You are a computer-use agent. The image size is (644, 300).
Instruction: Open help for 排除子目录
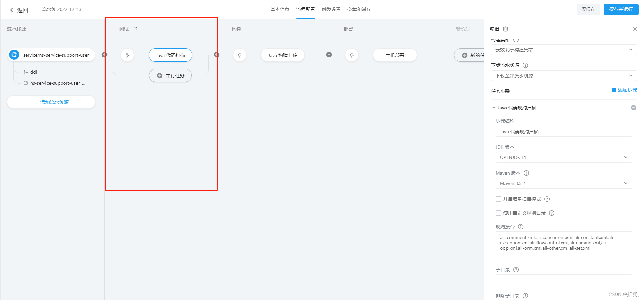525,296
